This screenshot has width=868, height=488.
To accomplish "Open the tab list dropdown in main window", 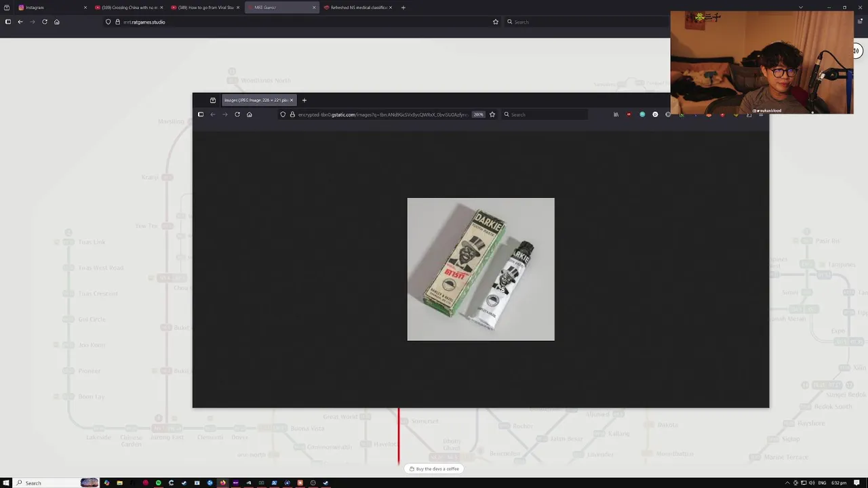I will pyautogui.click(x=801, y=7).
